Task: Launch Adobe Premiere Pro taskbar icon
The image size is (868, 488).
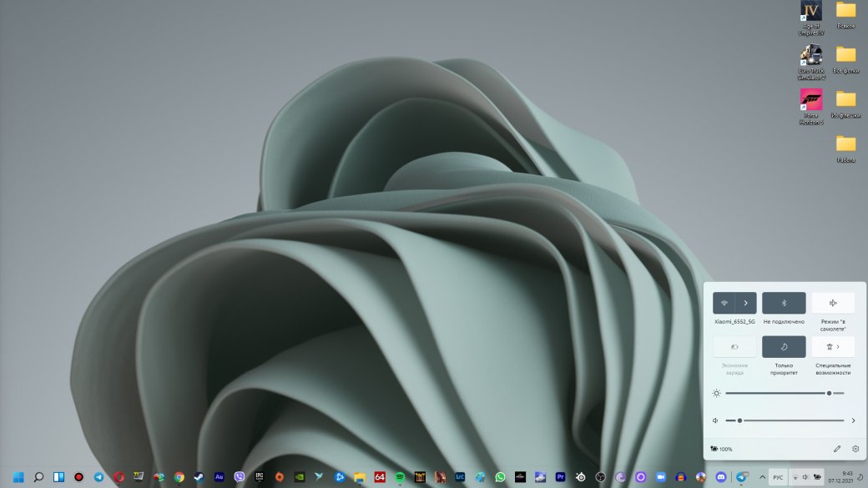Action: 560,477
